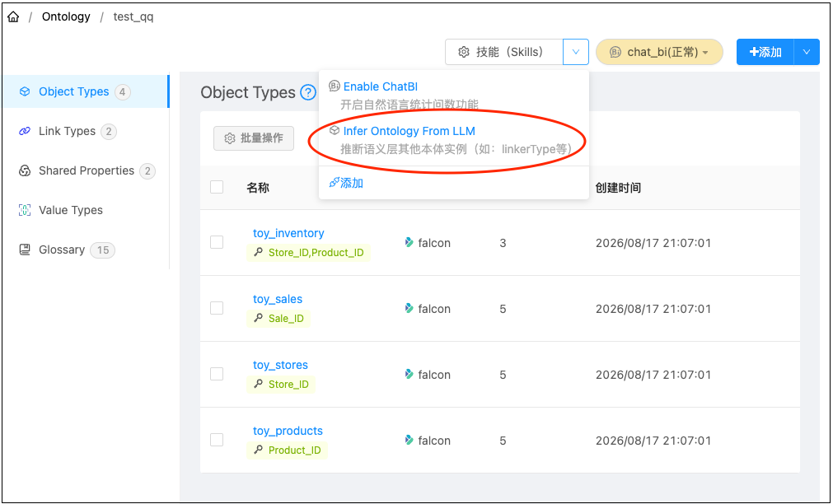Click the chat_bi bot icon
833x504 pixels.
click(x=615, y=52)
